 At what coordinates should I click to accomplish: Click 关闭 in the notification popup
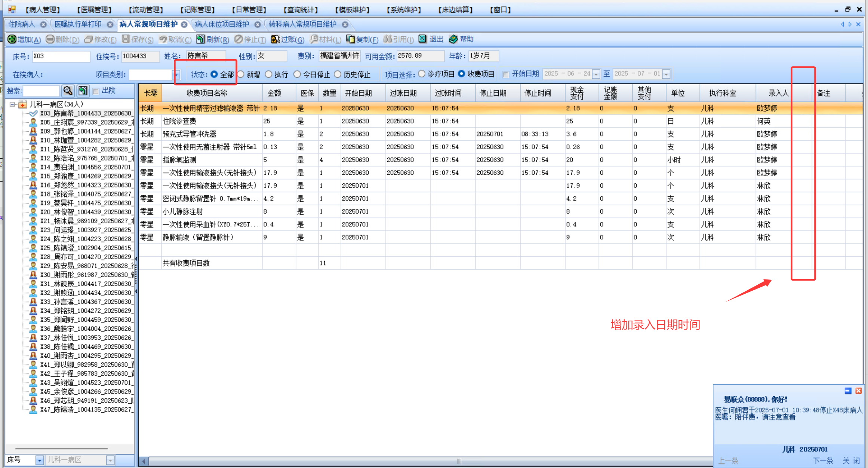[x=851, y=461]
